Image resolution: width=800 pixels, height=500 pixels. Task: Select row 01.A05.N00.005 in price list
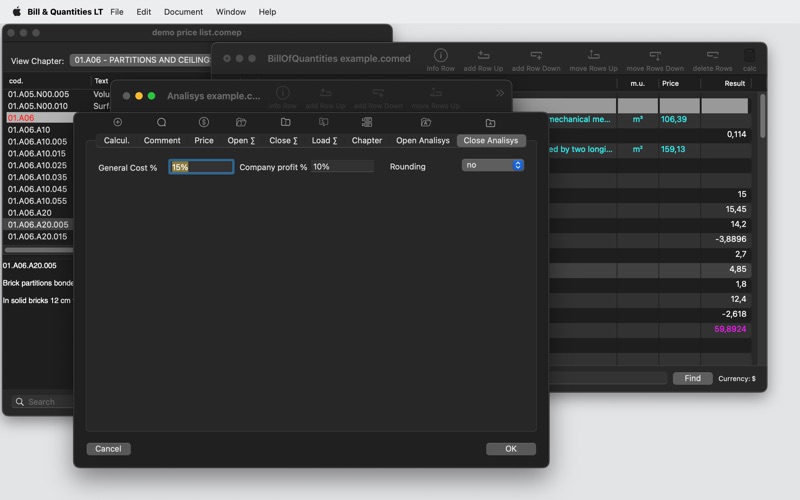[x=38, y=94]
